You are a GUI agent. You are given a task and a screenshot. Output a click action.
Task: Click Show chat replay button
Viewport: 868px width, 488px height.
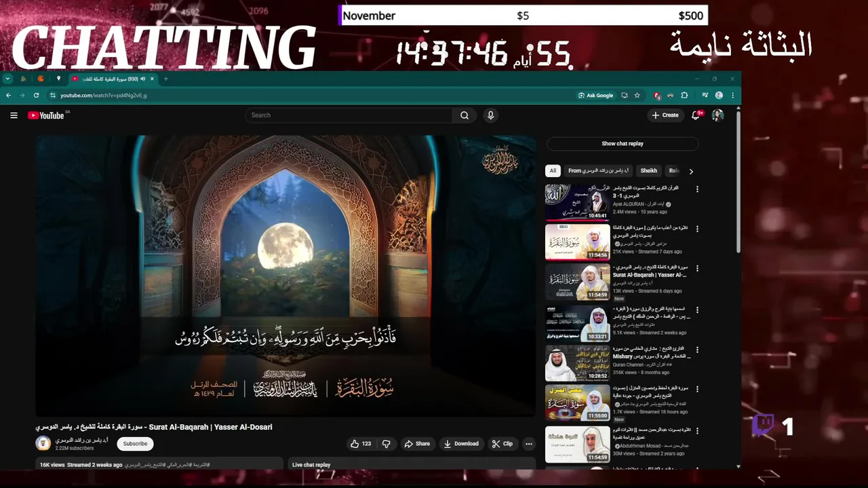pyautogui.click(x=623, y=144)
